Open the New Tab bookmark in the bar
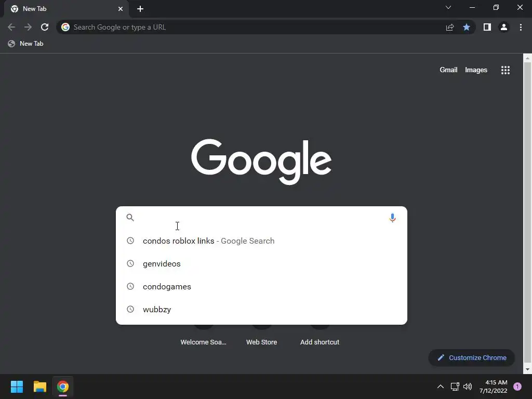 pyautogui.click(x=26, y=44)
